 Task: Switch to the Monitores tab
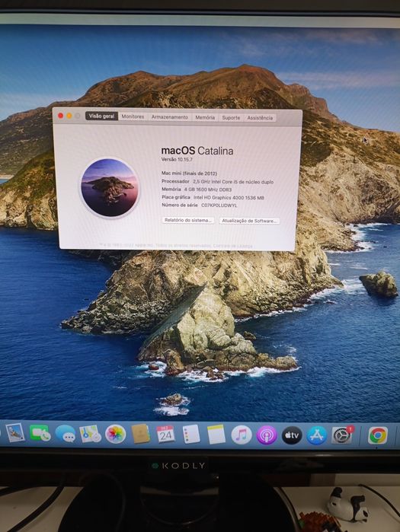point(133,116)
